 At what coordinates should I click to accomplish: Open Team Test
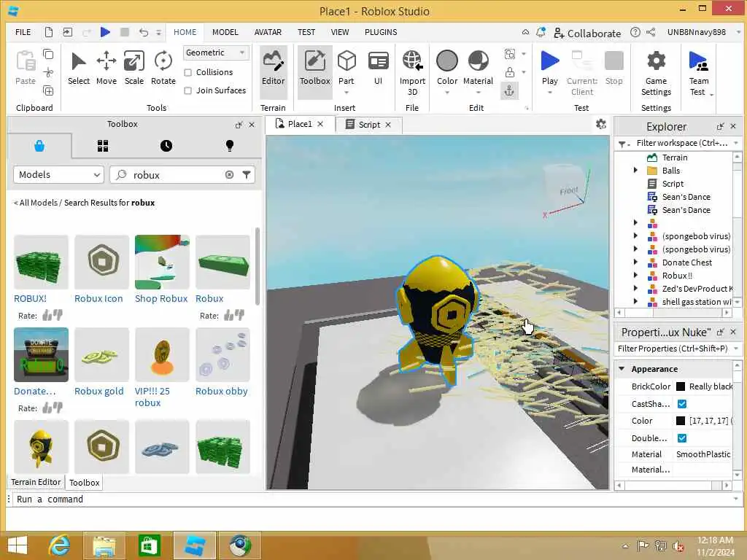click(699, 72)
